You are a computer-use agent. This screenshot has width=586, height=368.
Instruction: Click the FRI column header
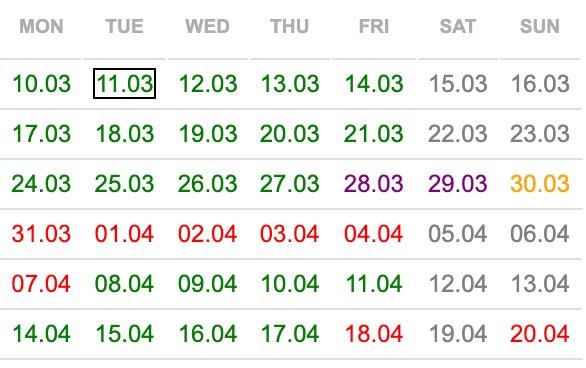(374, 27)
